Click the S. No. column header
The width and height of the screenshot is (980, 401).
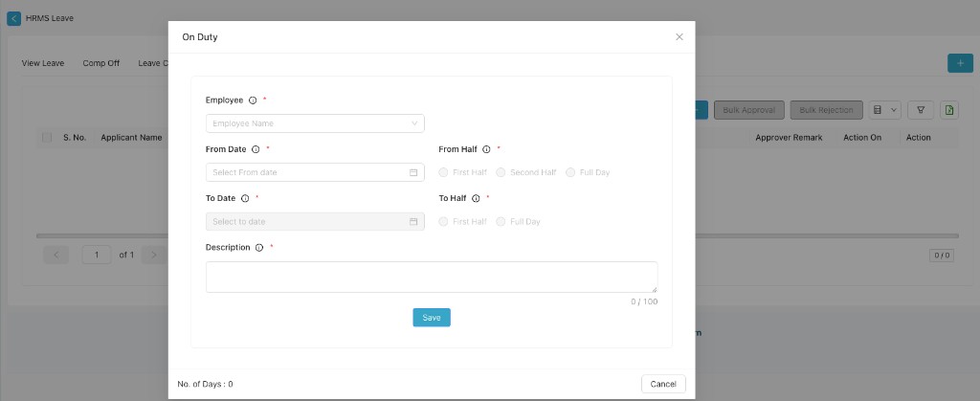(75, 138)
